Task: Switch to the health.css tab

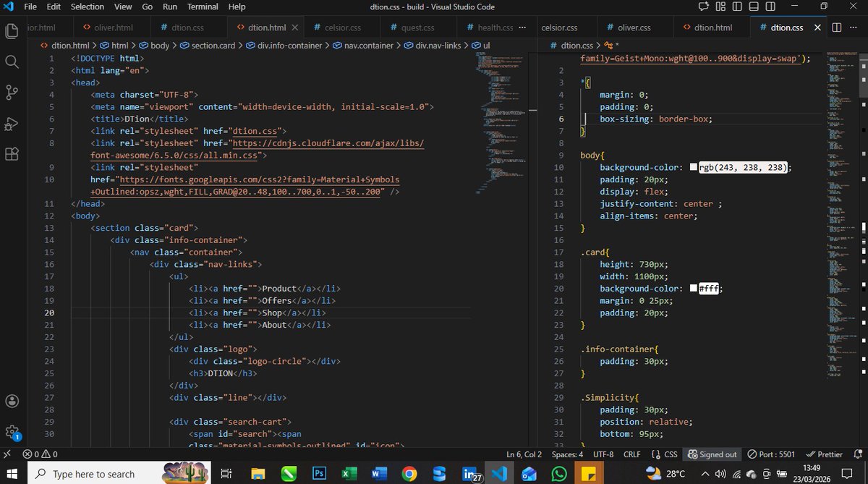Action: click(x=489, y=27)
